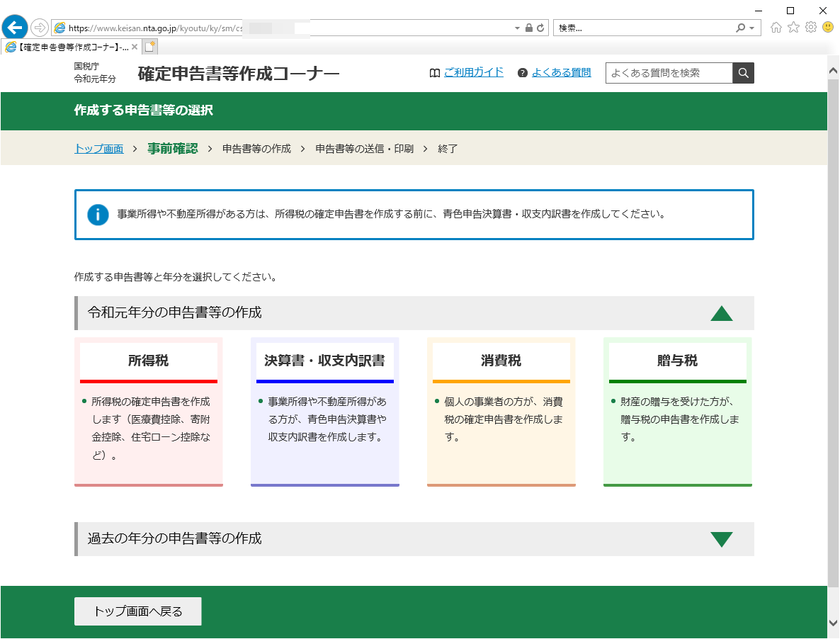Click the よくある質問を検索 input field
This screenshot has height=639, width=840.
pos(669,73)
